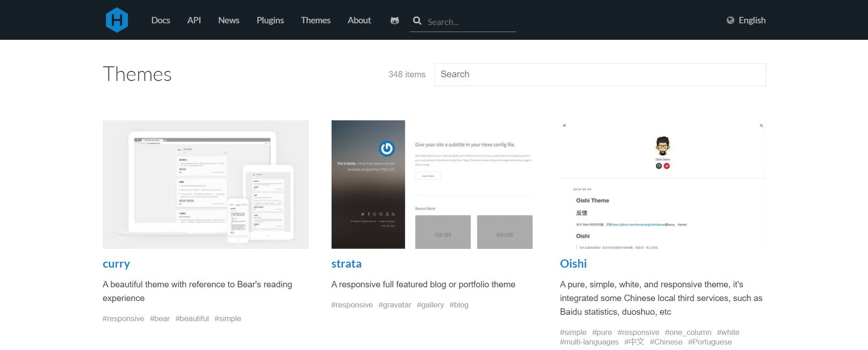868x350 pixels.
Task: Open the strata theme screenshot
Action: point(432,184)
